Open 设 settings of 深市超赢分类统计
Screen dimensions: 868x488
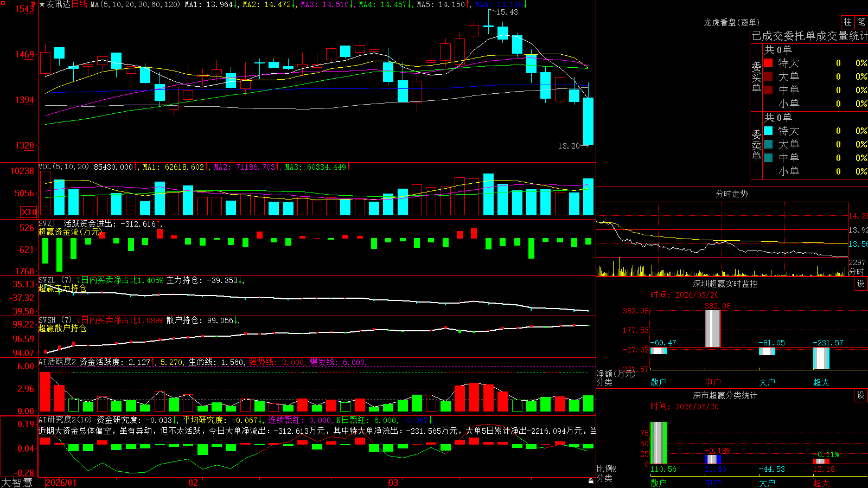click(x=861, y=395)
